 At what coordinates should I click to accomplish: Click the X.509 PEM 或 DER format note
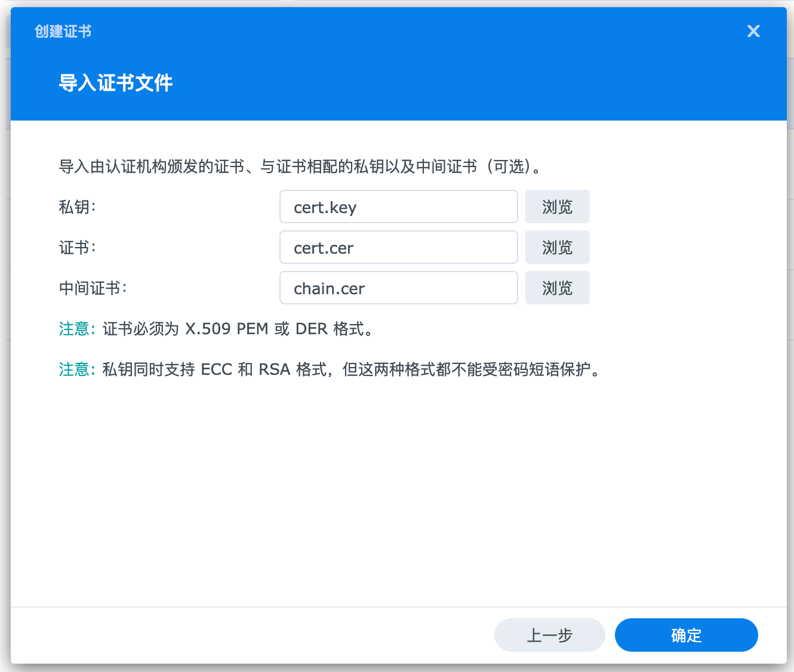[239, 329]
